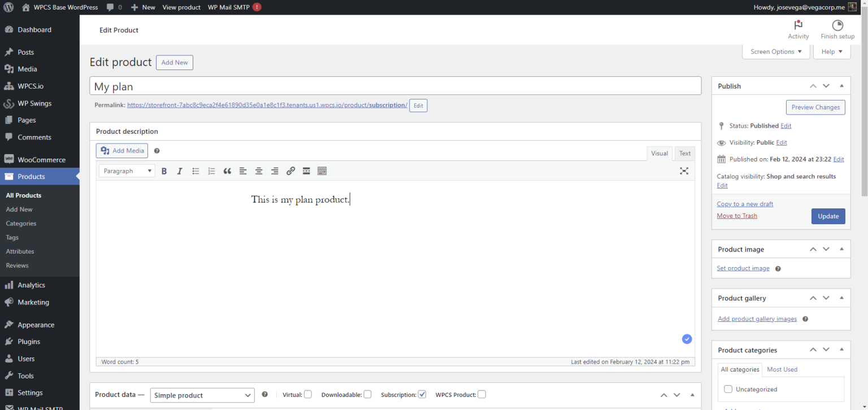Enter distraction-free fullscreen writing mode

(684, 171)
